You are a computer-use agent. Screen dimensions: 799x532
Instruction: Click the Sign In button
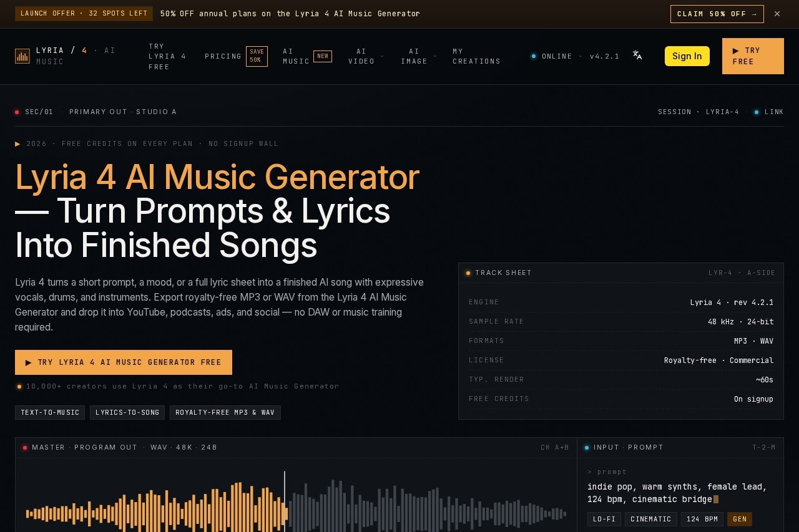pyautogui.click(x=687, y=56)
